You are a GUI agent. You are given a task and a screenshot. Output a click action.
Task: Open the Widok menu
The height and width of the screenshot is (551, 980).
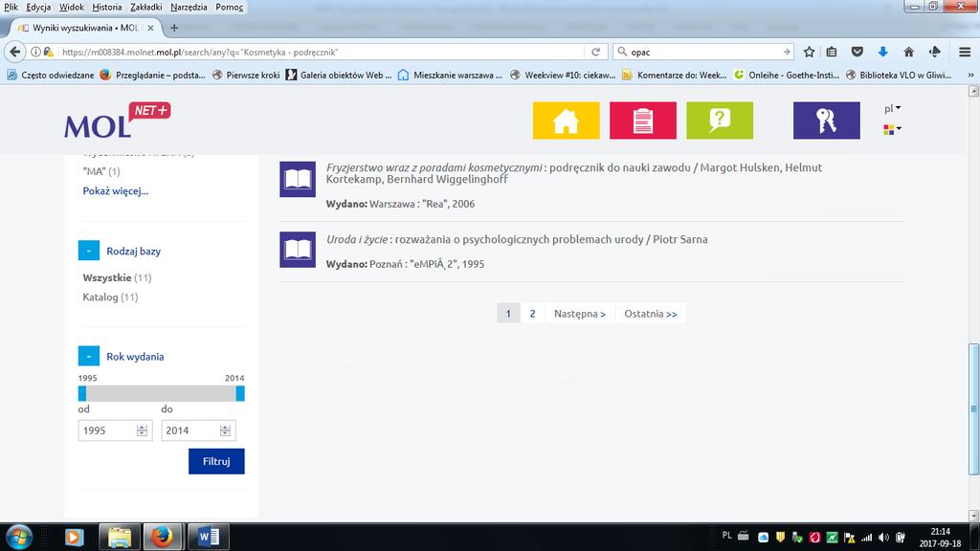coord(71,7)
